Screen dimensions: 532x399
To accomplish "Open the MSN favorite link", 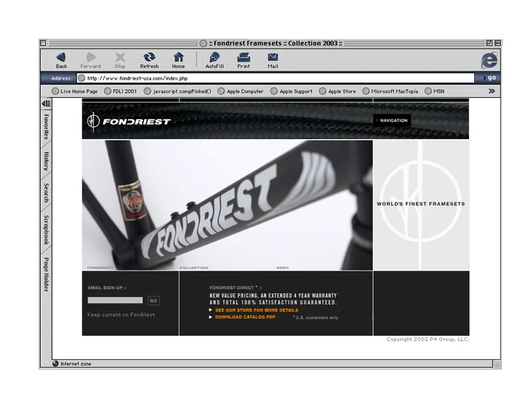I will [x=435, y=91].
